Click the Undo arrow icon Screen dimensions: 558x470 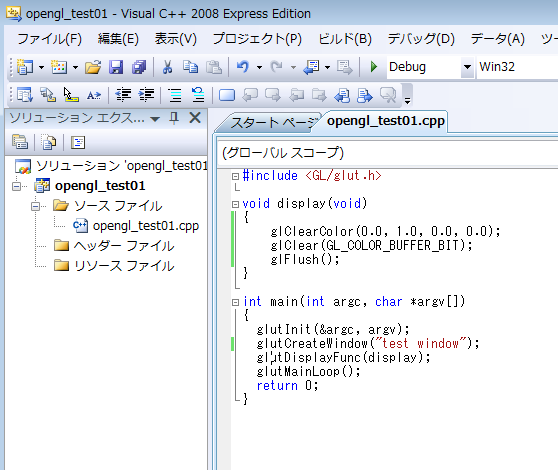point(243,67)
